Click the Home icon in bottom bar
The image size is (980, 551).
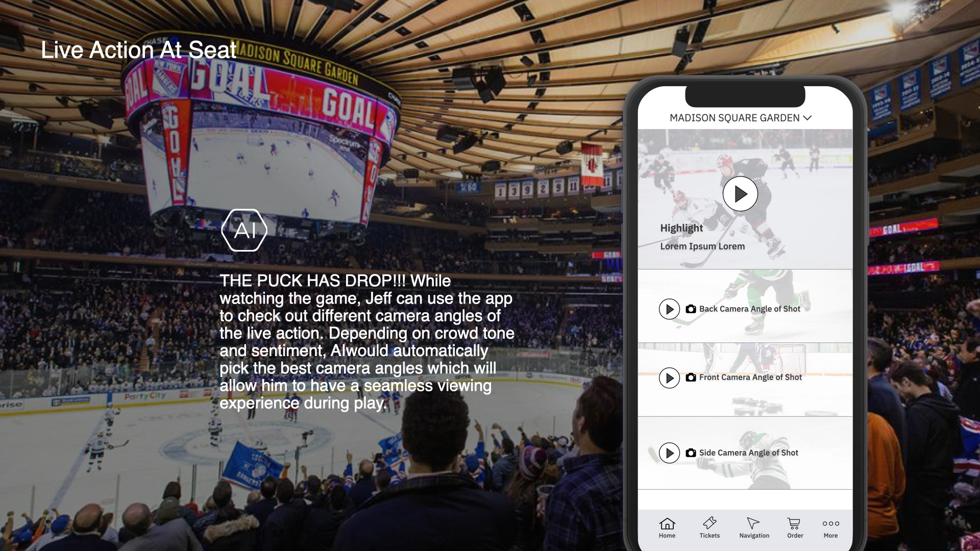pos(667,524)
